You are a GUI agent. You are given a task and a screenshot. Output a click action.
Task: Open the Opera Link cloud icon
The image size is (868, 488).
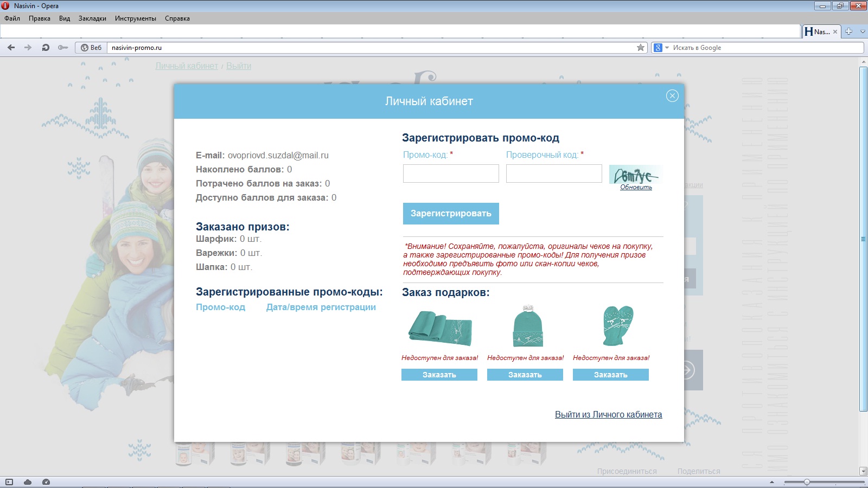pos(28,482)
